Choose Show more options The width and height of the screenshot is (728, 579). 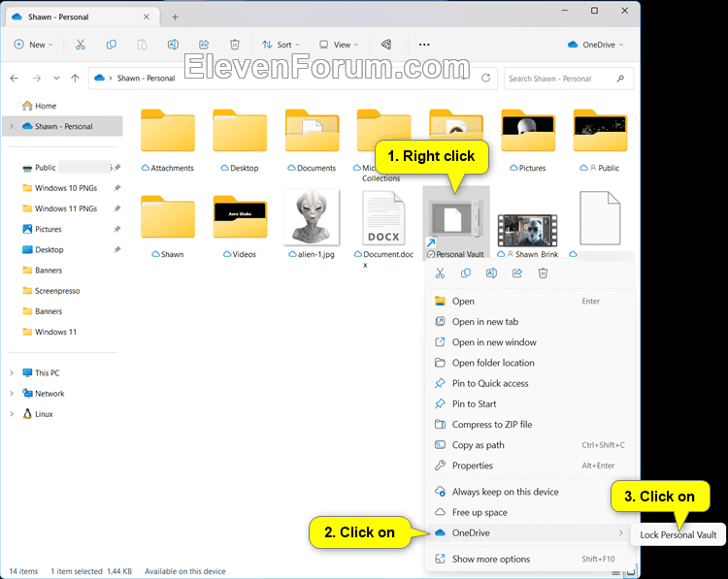point(529,559)
